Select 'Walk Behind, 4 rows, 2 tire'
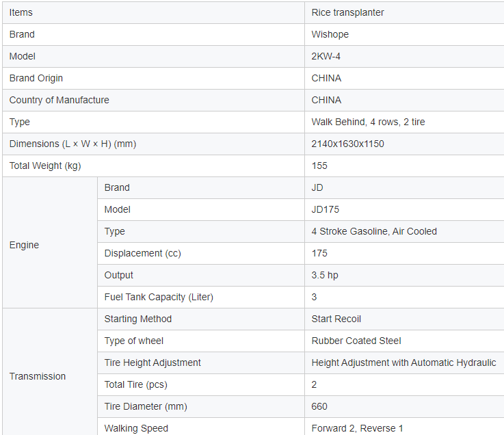Image resolution: width=504 pixels, height=435 pixels. 368,122
